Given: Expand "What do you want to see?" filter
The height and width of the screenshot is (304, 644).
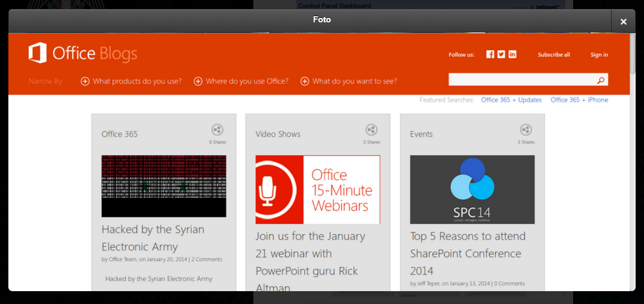Looking at the screenshot, I should 349,82.
